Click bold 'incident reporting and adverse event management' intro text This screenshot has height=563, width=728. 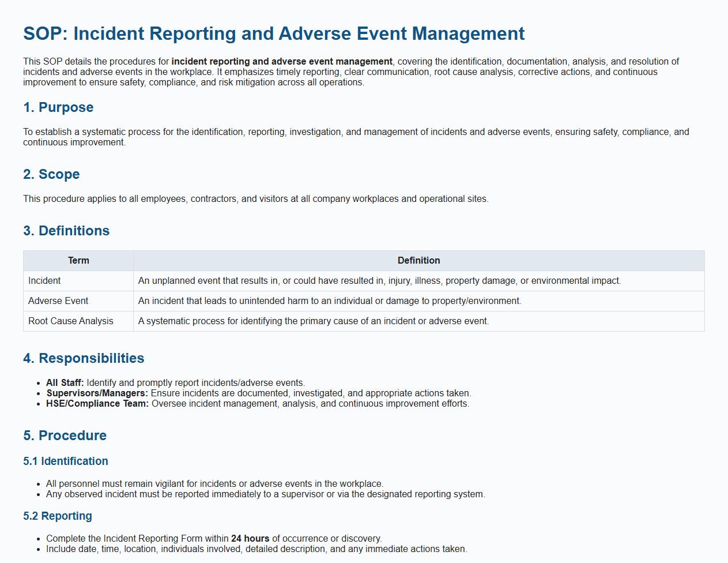tap(282, 62)
